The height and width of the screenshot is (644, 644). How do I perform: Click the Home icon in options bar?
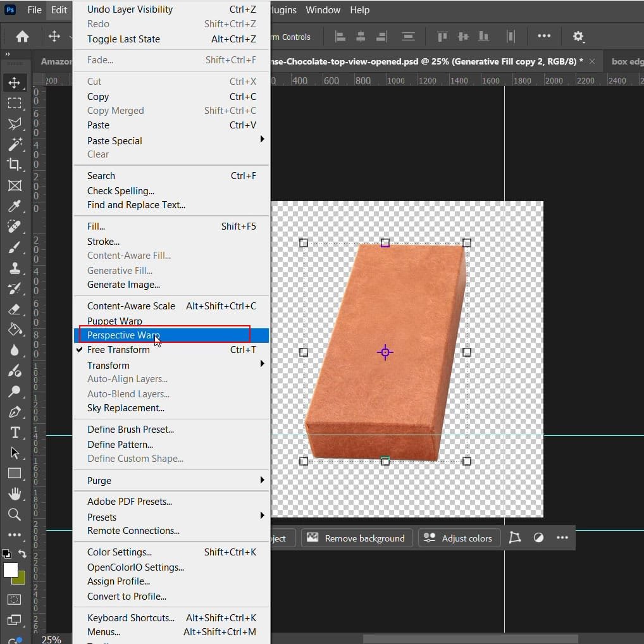click(22, 37)
